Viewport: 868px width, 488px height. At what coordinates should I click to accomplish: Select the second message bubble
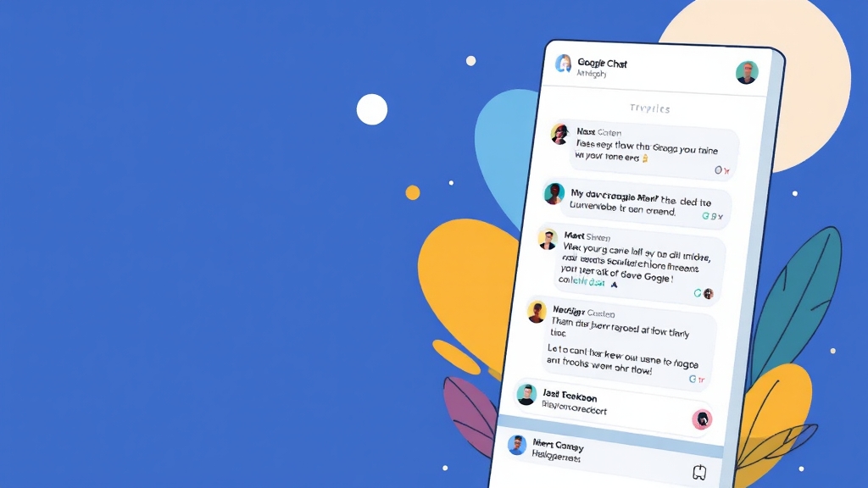(x=646, y=205)
